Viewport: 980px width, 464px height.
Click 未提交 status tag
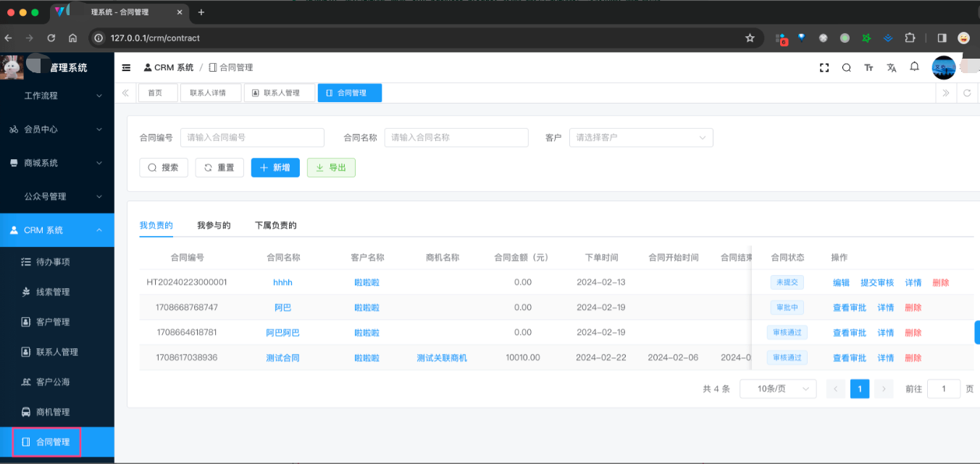click(x=787, y=282)
